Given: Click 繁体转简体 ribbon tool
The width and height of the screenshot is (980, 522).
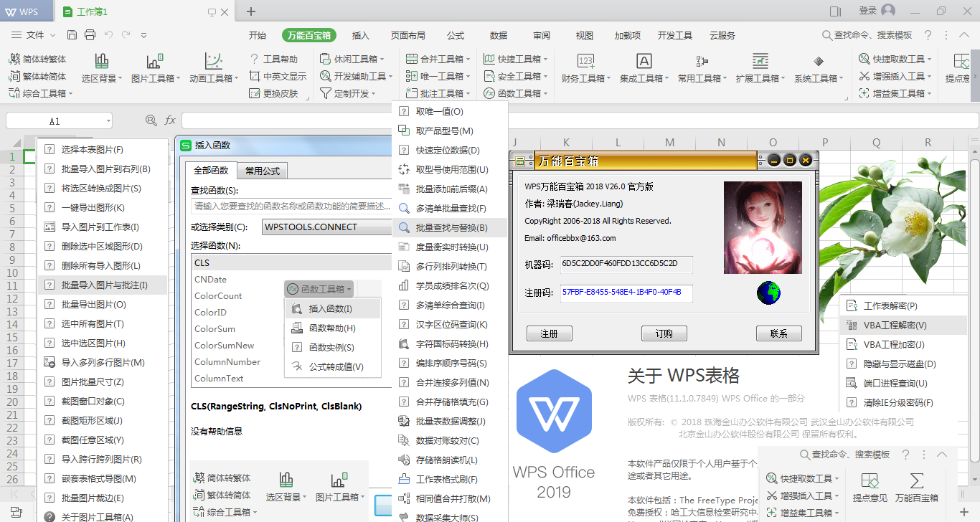Looking at the screenshot, I should pos(38,76).
